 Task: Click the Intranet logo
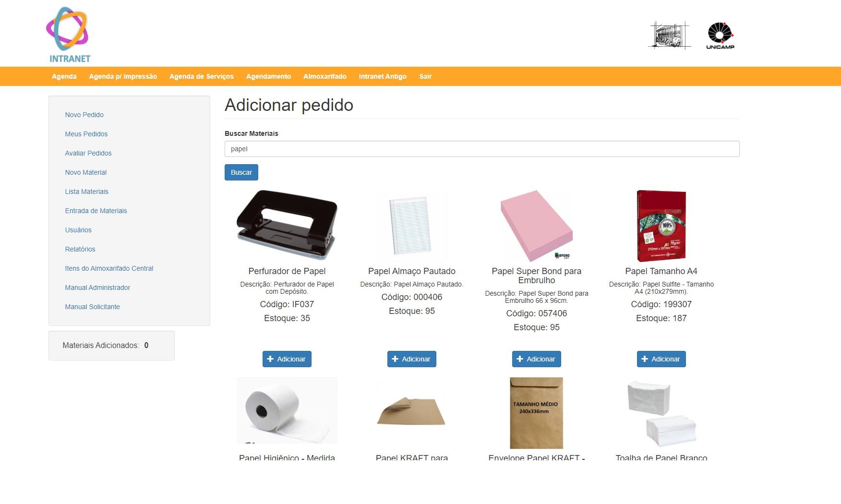point(68,35)
